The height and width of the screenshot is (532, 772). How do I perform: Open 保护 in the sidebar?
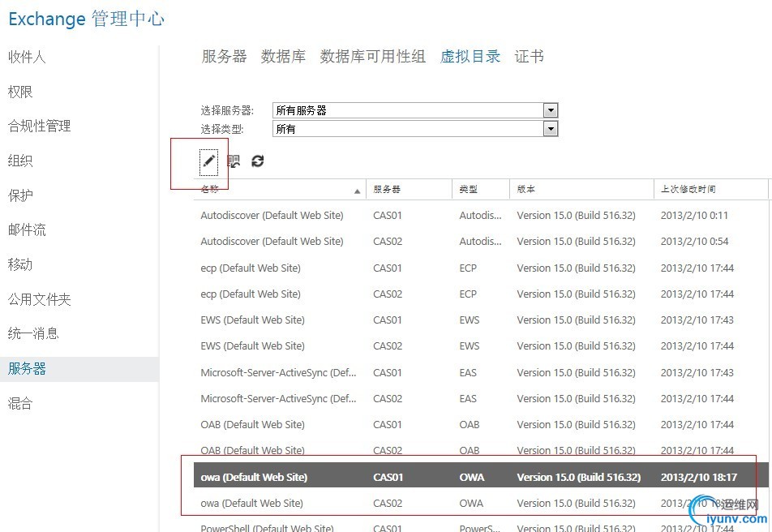pyautogui.click(x=20, y=195)
